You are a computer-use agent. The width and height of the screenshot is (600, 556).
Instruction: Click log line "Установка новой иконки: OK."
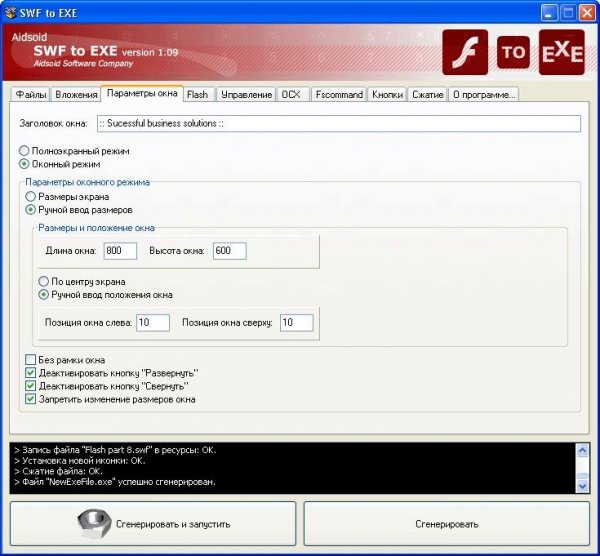pos(80,461)
